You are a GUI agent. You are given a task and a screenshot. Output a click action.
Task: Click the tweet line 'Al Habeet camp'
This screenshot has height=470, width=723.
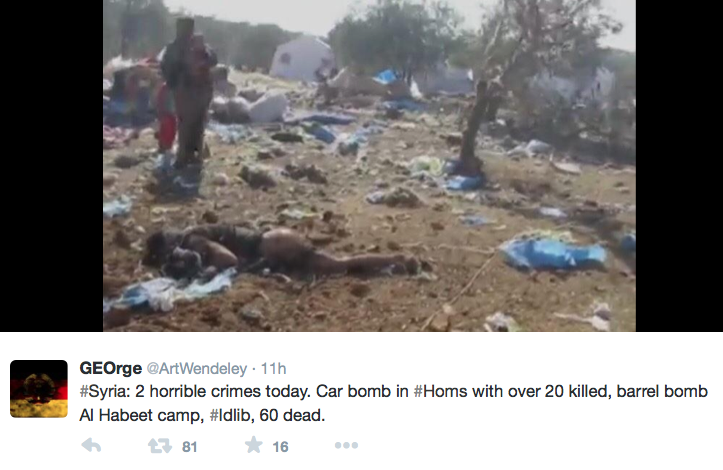(x=141, y=416)
